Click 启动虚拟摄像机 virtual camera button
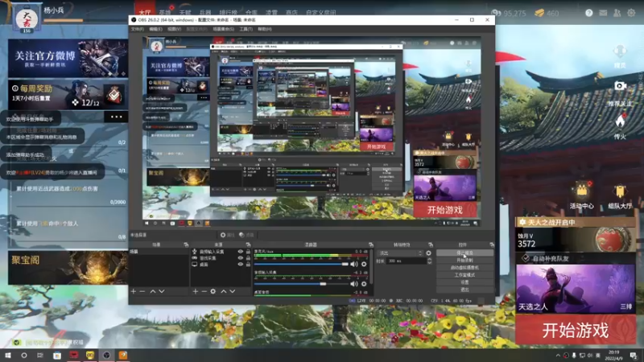This screenshot has width=644, height=362. 464,268
